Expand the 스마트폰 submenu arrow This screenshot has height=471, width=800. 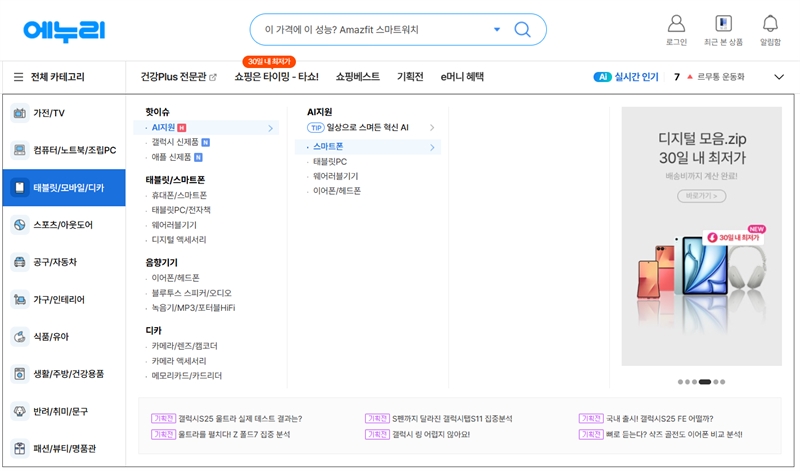tap(433, 147)
